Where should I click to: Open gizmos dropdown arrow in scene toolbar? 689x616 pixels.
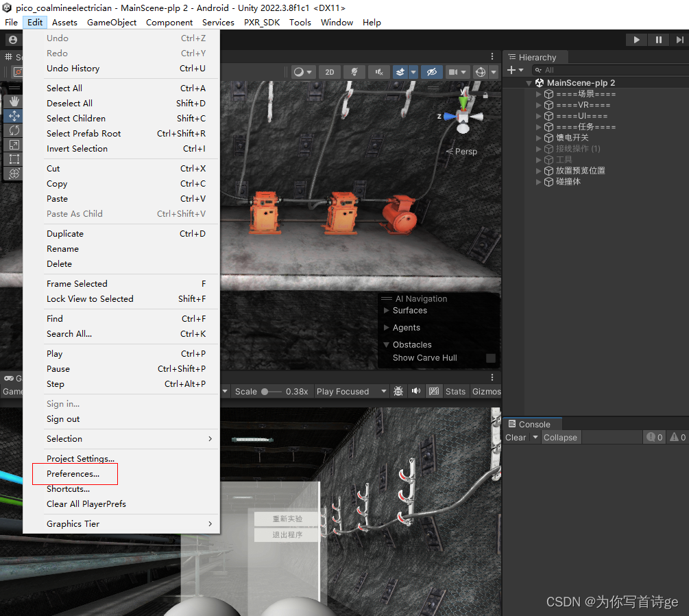pos(494,72)
